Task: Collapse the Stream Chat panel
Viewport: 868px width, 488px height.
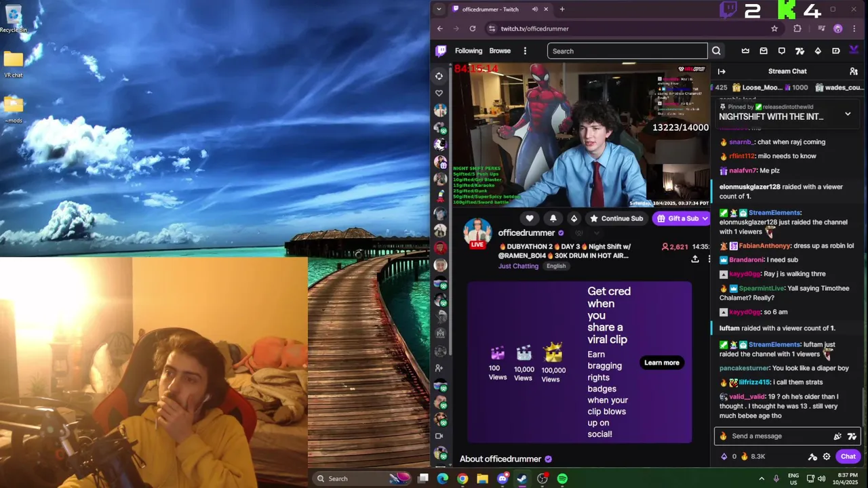Action: [722, 71]
